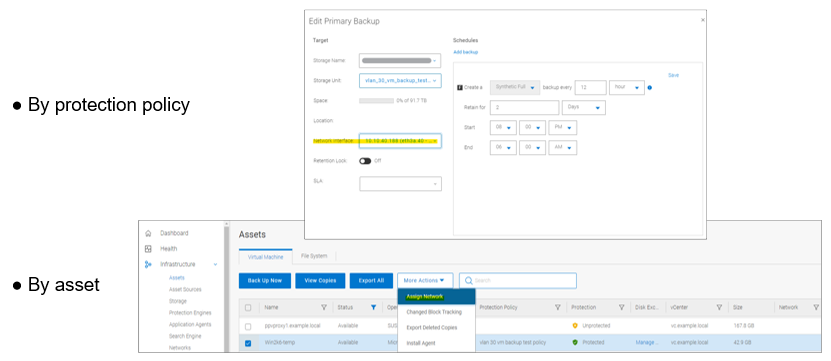This screenshot has width=831, height=361.
Task: Open the End AM dropdown
Action: click(x=563, y=148)
